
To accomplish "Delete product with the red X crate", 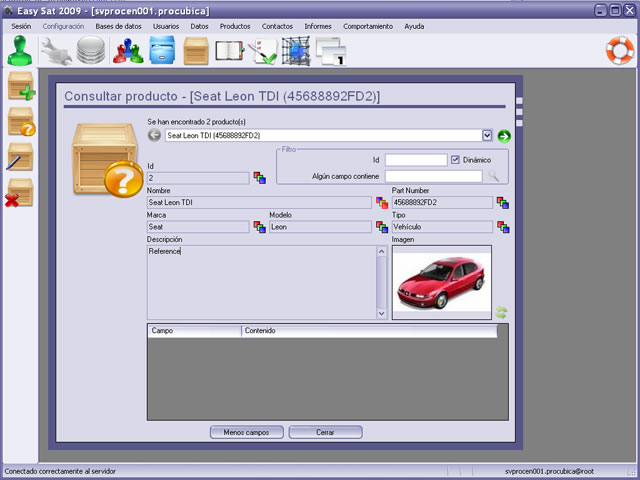I will click(19, 193).
